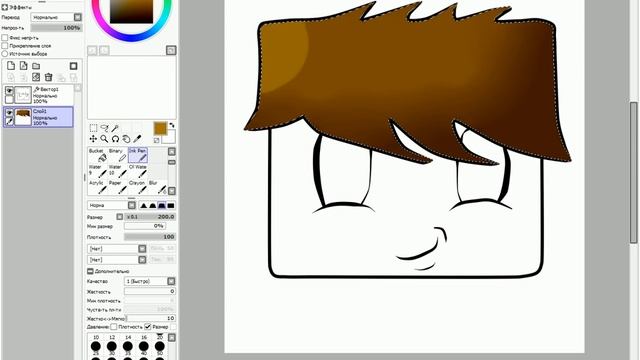Adjust the Плотность density slider
This screenshot has width=640, height=360.
150,237
